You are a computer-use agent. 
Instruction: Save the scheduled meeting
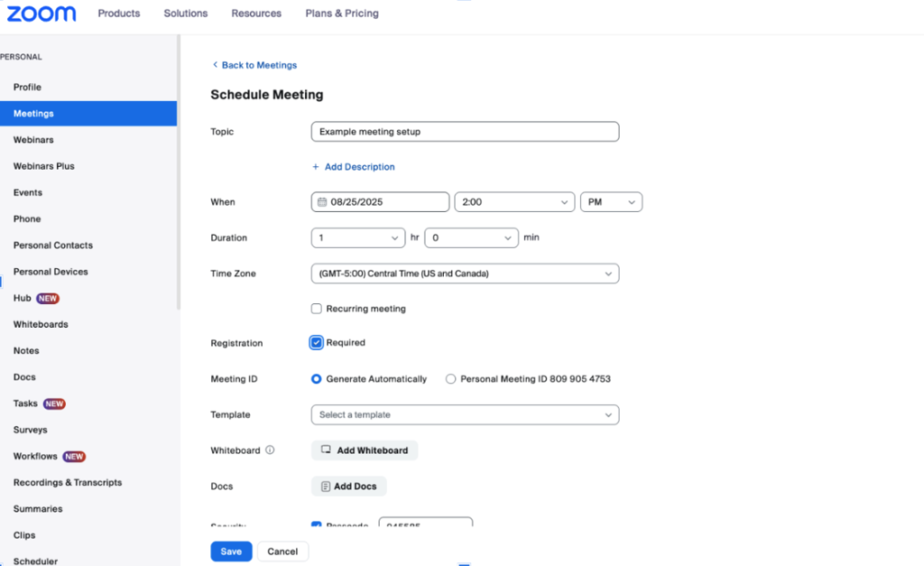tap(231, 552)
